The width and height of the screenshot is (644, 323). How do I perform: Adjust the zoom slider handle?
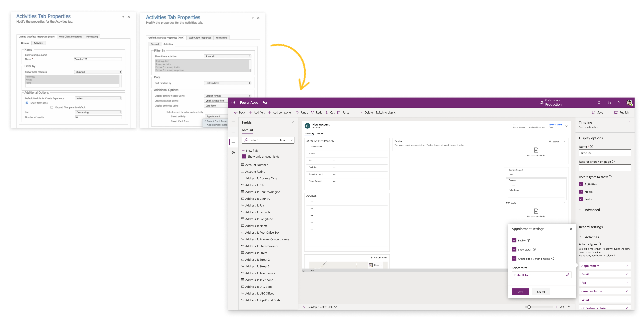[x=529, y=307]
